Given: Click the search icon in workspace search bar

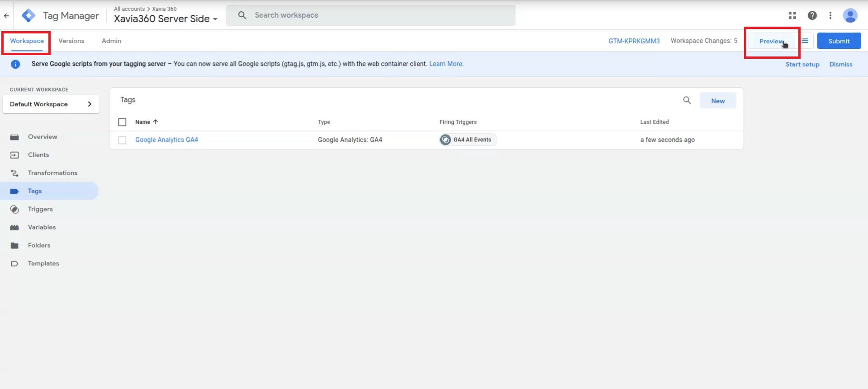Looking at the screenshot, I should (242, 15).
